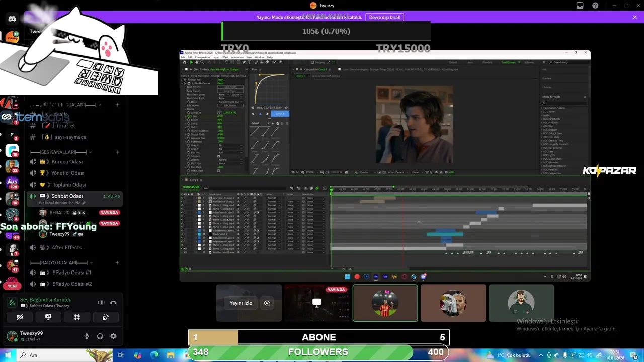Image resolution: width=644 pixels, height=362 pixels.
Task: Turn on camera in Discord voice panel
Action: (x=20, y=317)
